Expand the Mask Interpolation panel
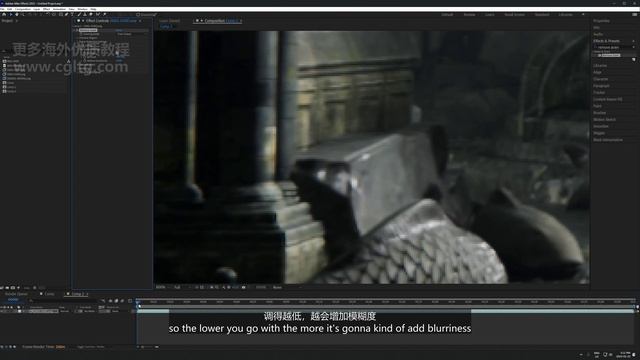Viewport: 640px width, 360px height. point(608,140)
